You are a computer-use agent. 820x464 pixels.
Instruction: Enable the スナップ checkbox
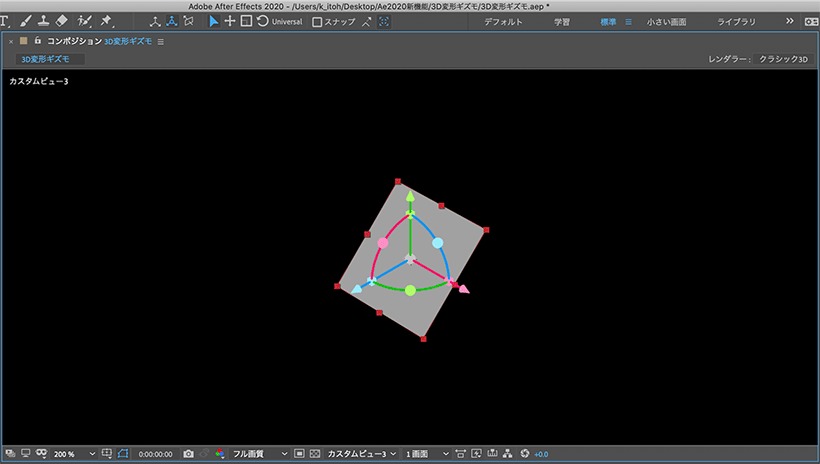click(317, 22)
